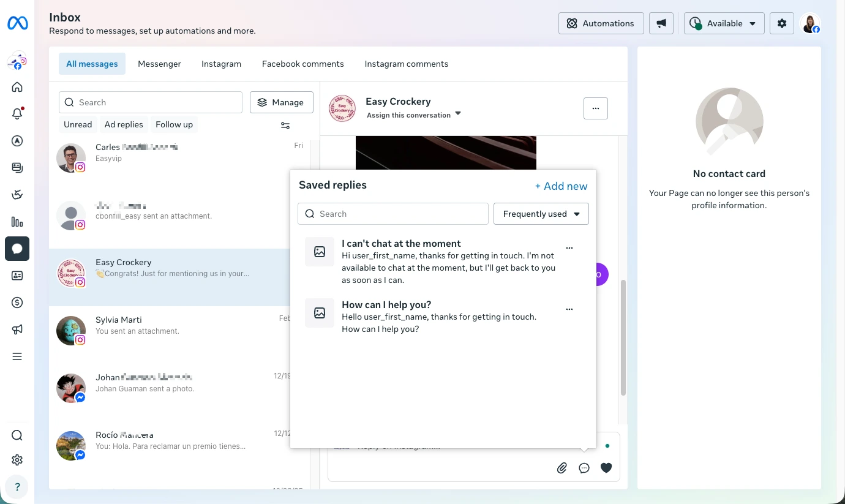Switch to the Instagram comments tab
Image resolution: width=845 pixels, height=504 pixels.
[x=406, y=64]
